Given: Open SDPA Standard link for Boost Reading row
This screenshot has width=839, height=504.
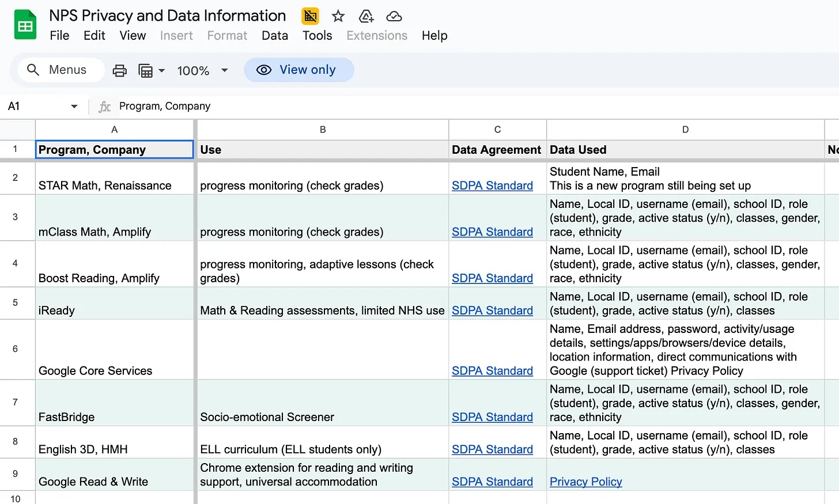Looking at the screenshot, I should [x=492, y=278].
